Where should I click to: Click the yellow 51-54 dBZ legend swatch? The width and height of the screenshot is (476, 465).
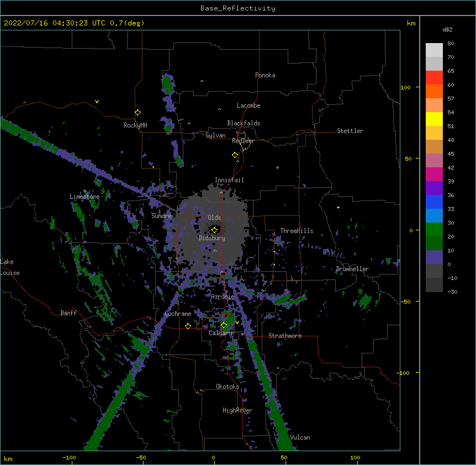tap(434, 119)
